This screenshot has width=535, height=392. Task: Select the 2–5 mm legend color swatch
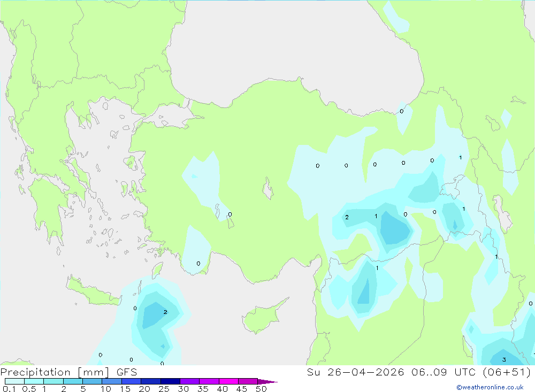(x=73, y=381)
